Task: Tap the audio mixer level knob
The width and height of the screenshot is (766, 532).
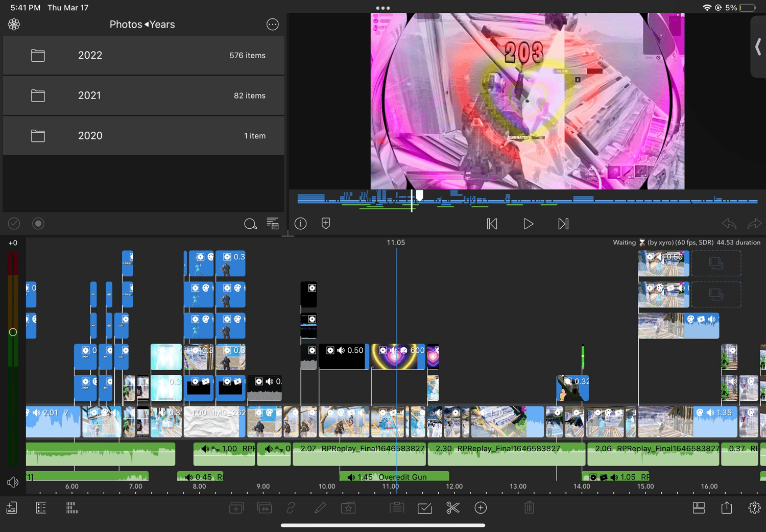Action: [13, 332]
